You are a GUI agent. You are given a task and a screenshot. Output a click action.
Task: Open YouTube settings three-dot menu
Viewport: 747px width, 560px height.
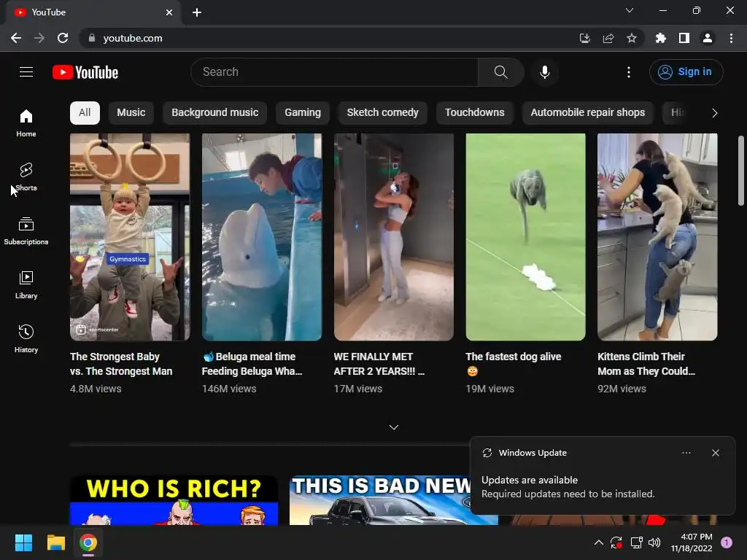tap(628, 72)
